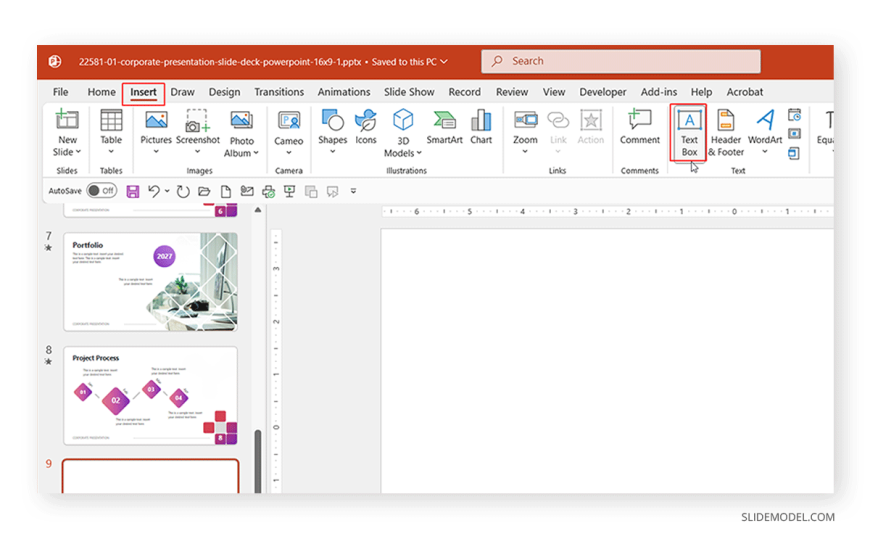
Task: Toggle the AutoSave switch
Action: click(102, 191)
